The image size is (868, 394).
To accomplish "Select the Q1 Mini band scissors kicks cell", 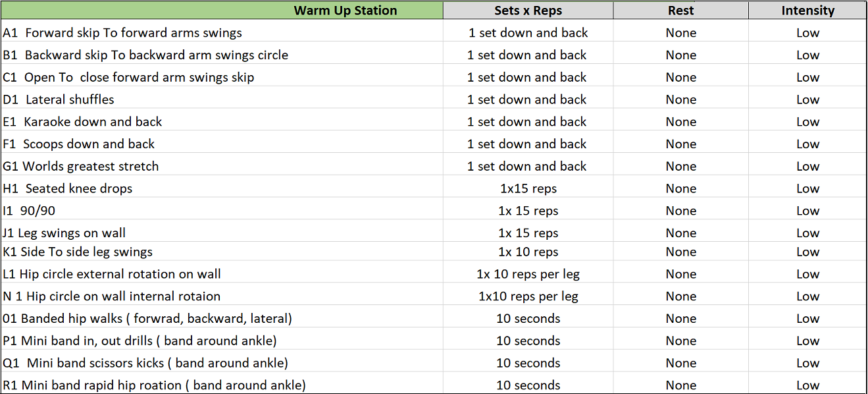I will point(145,363).
